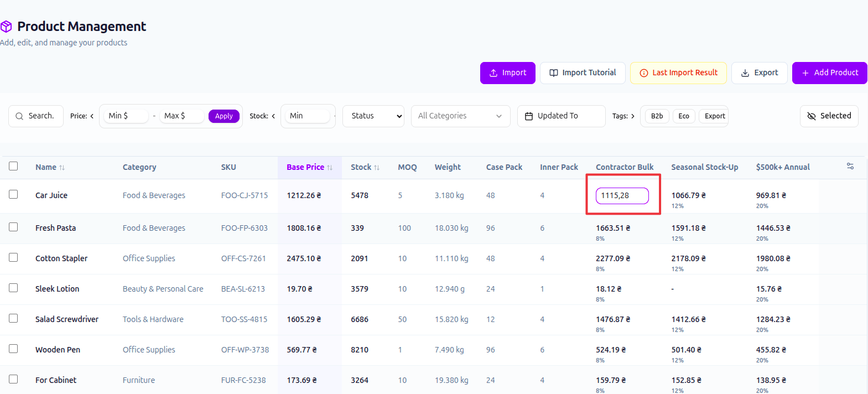Click the SKU column header
The height and width of the screenshot is (394, 868).
tap(228, 167)
